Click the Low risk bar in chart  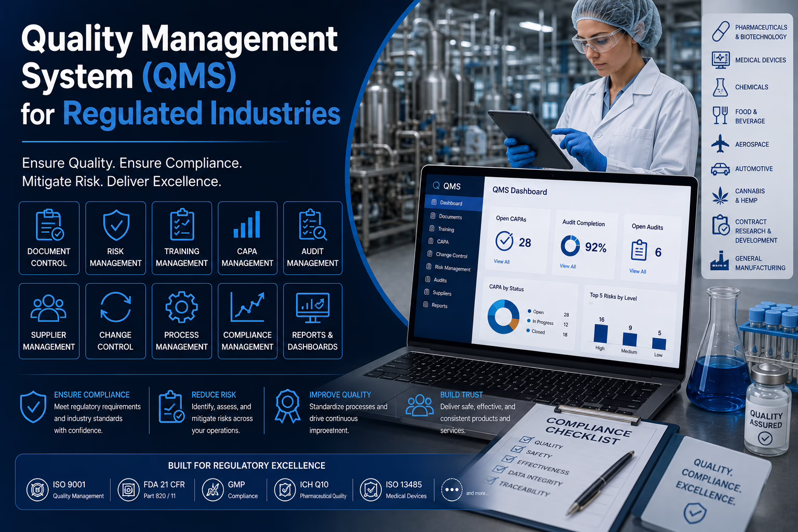tap(659, 344)
